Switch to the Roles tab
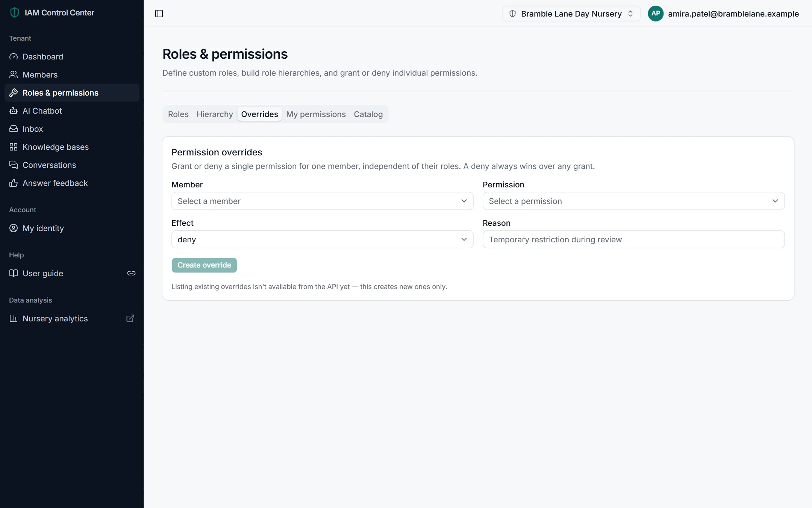 point(178,114)
